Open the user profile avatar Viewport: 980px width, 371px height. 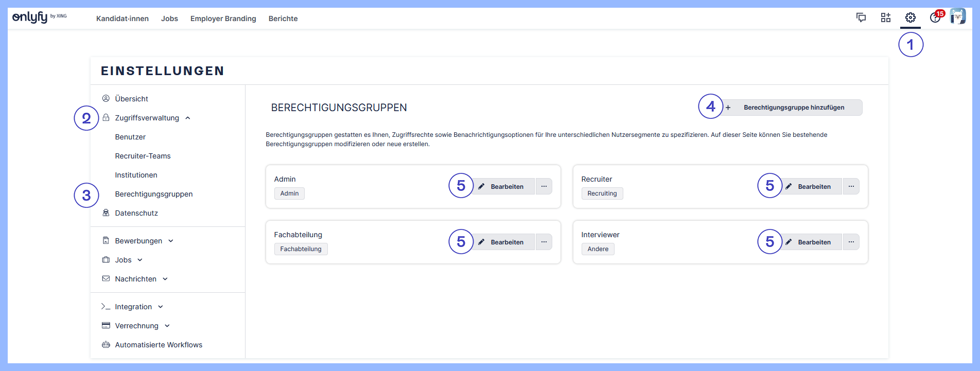pos(957,17)
